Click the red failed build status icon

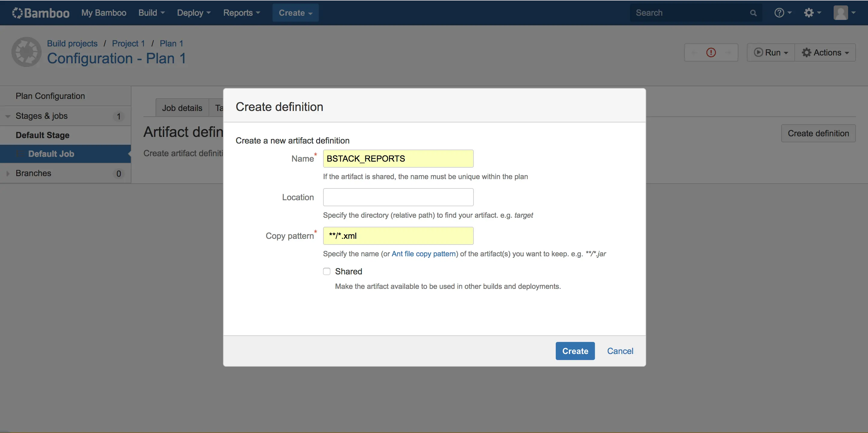pos(711,52)
